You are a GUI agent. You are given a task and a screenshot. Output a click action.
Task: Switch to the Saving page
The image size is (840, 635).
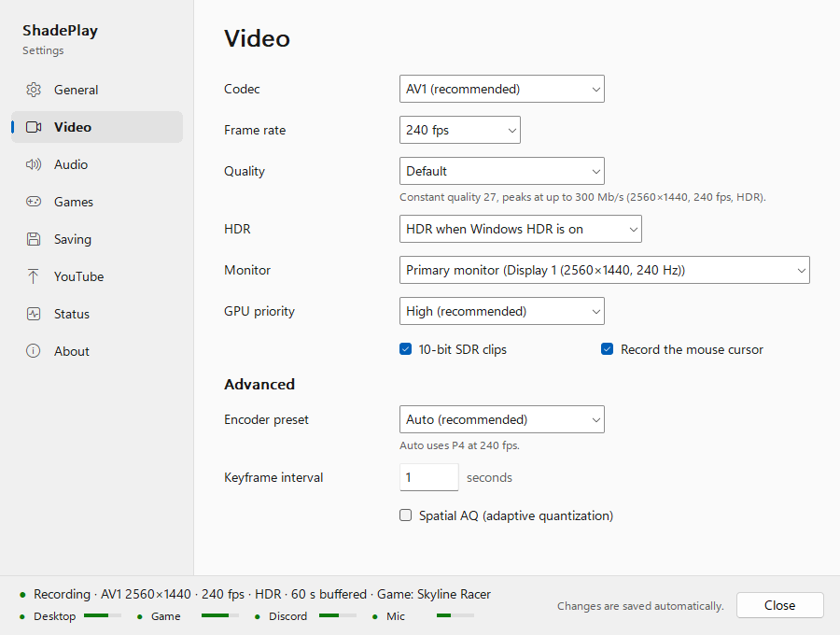(x=97, y=239)
